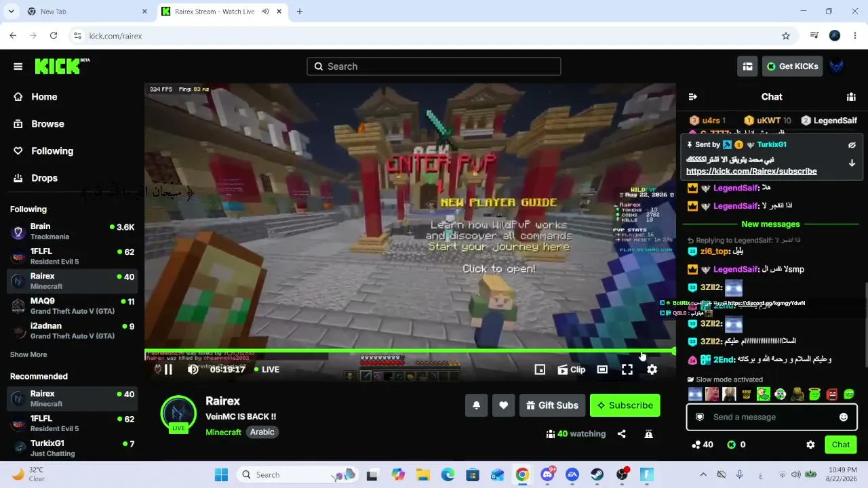Switch to the New Tab browser tab
The height and width of the screenshot is (488, 868).
(x=85, y=12)
